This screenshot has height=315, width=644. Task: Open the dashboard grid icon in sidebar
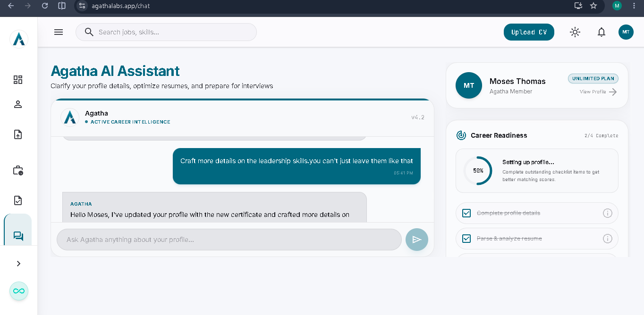click(18, 80)
